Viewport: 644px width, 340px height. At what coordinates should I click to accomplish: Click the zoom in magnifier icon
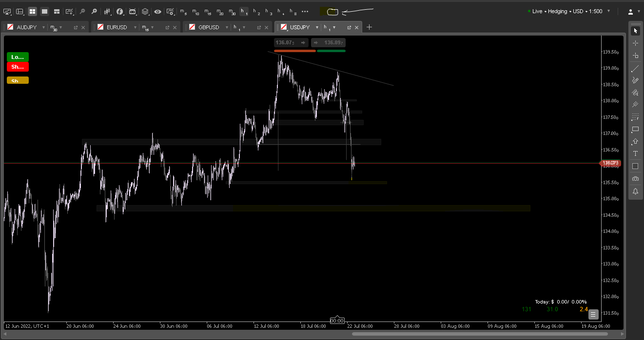pos(94,11)
